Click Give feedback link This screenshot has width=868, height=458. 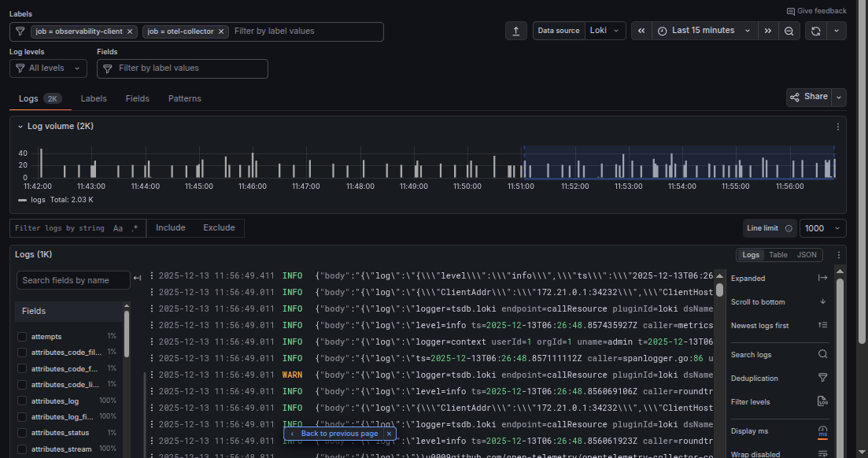[817, 11]
